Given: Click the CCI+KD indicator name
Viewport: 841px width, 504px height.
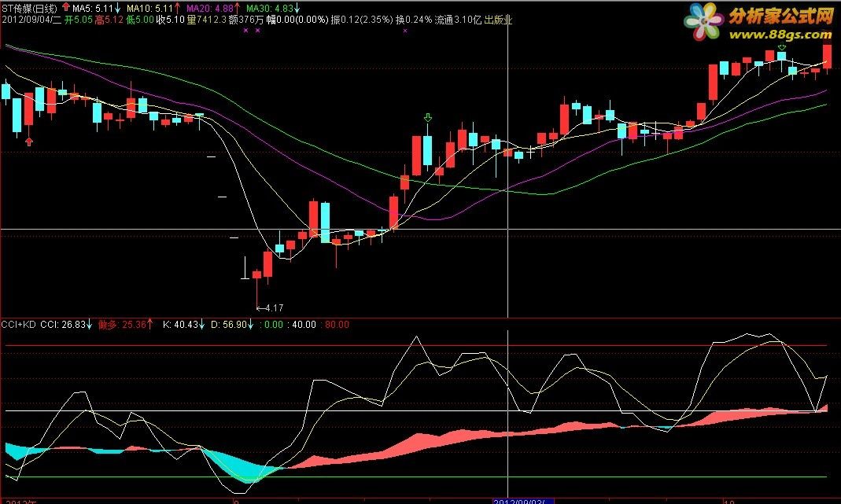Looking at the screenshot, I should [x=18, y=325].
